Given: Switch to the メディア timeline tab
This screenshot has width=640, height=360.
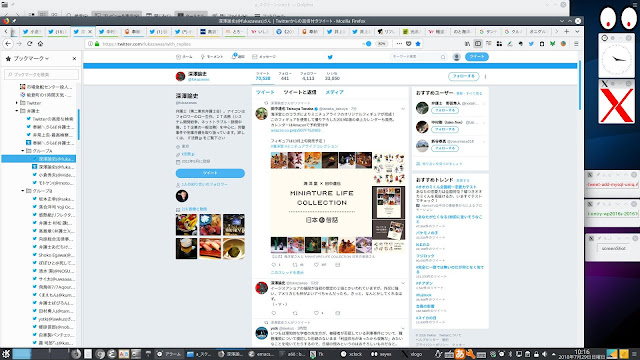Looking at the screenshot, I should tap(334, 92).
